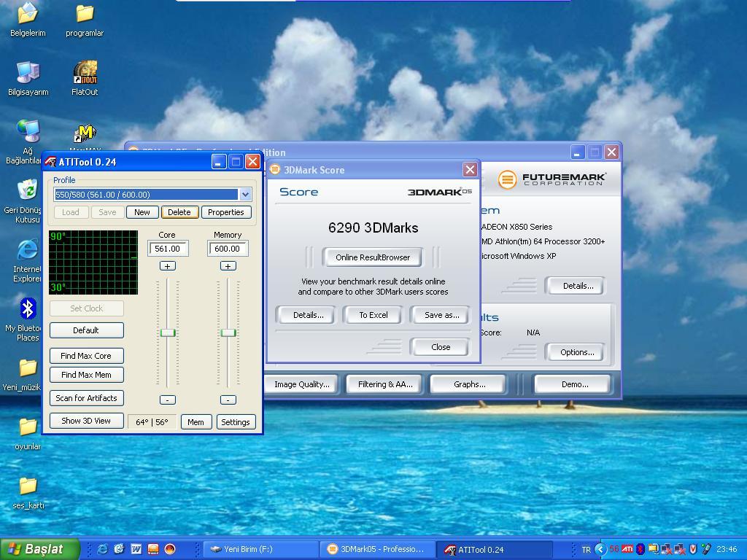Click the ATI tray icon in system tray

(627, 549)
